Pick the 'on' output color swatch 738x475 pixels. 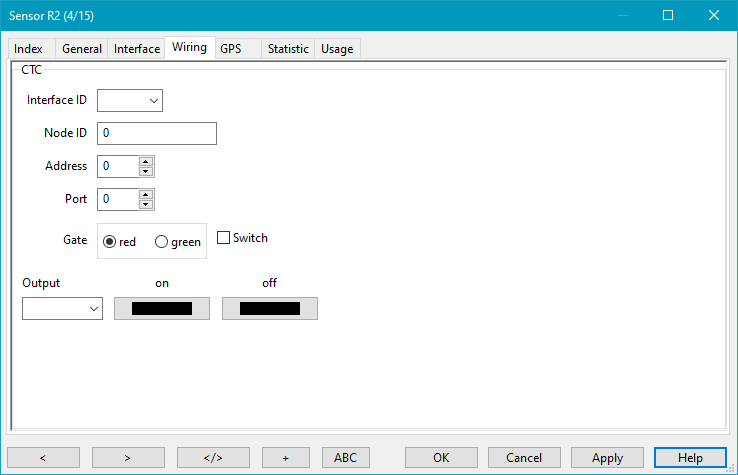pyautogui.click(x=162, y=309)
